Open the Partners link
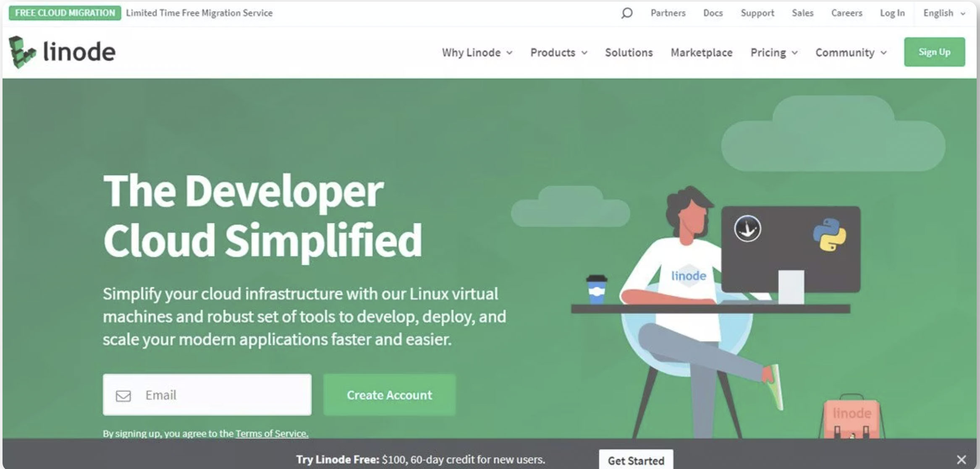This screenshot has height=469, width=980. click(x=668, y=13)
